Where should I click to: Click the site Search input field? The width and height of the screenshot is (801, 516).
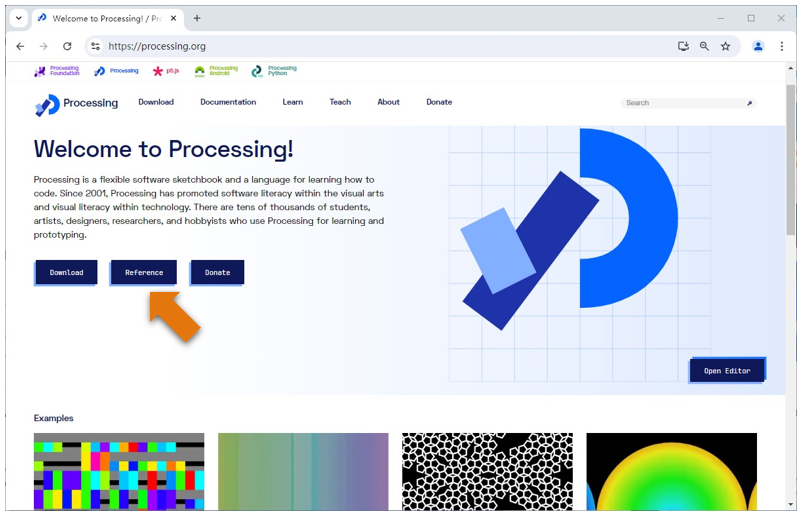click(688, 103)
